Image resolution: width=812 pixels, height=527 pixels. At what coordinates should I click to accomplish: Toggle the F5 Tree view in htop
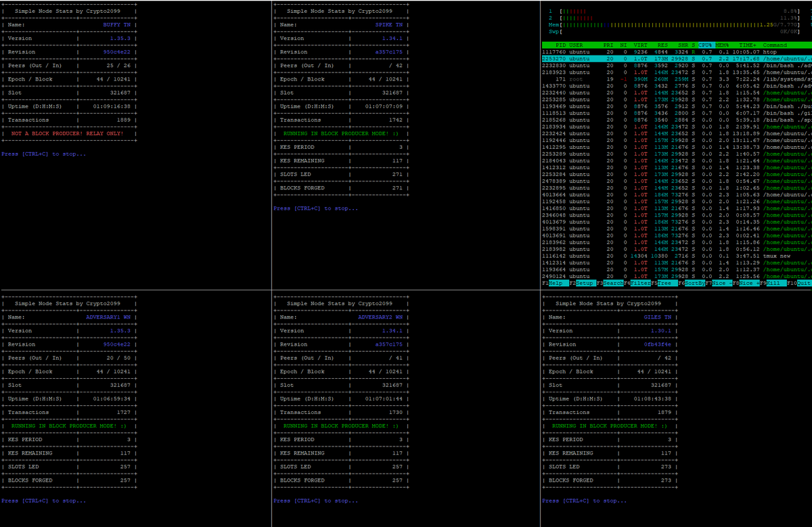664,283
